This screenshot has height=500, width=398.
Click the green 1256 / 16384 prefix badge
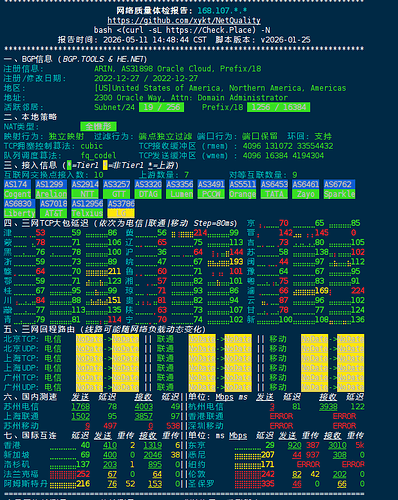279,107
